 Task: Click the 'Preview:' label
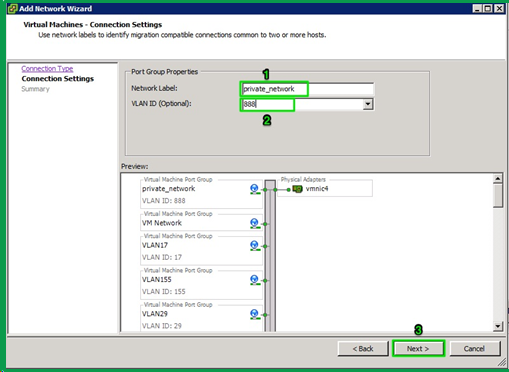coord(135,166)
